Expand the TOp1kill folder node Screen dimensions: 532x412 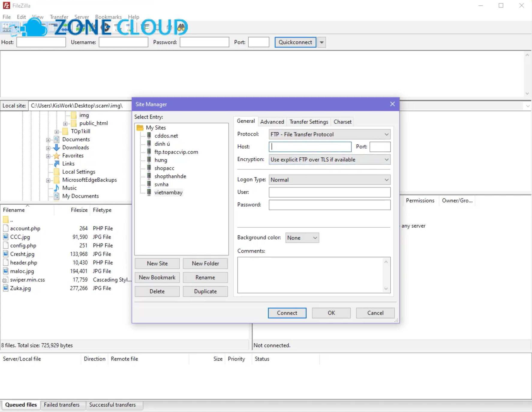click(57, 132)
